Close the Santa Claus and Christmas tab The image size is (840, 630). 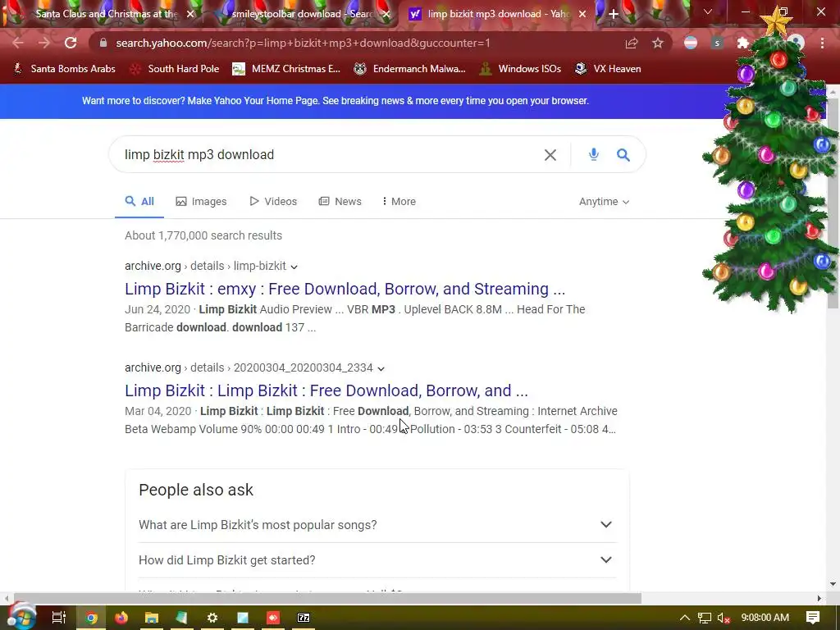(x=190, y=14)
